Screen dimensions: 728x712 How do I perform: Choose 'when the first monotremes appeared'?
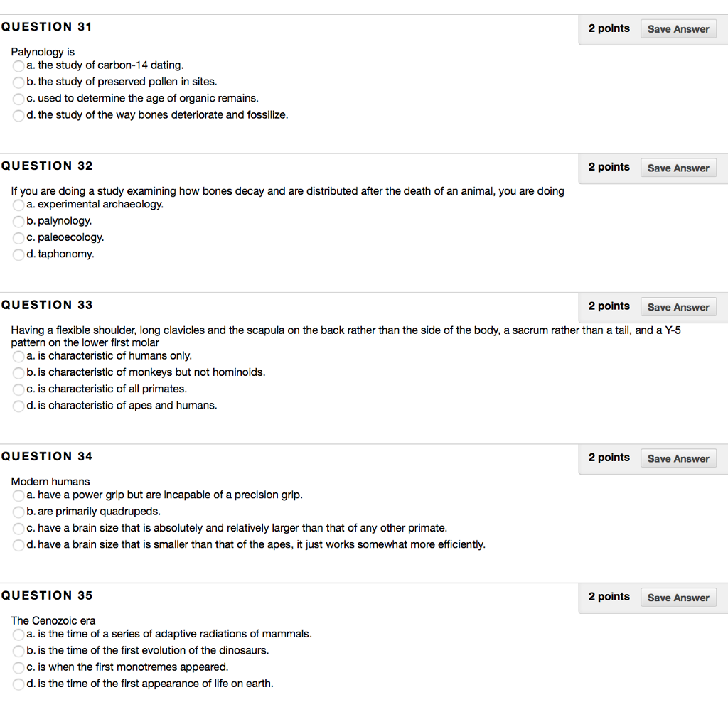tap(18, 668)
